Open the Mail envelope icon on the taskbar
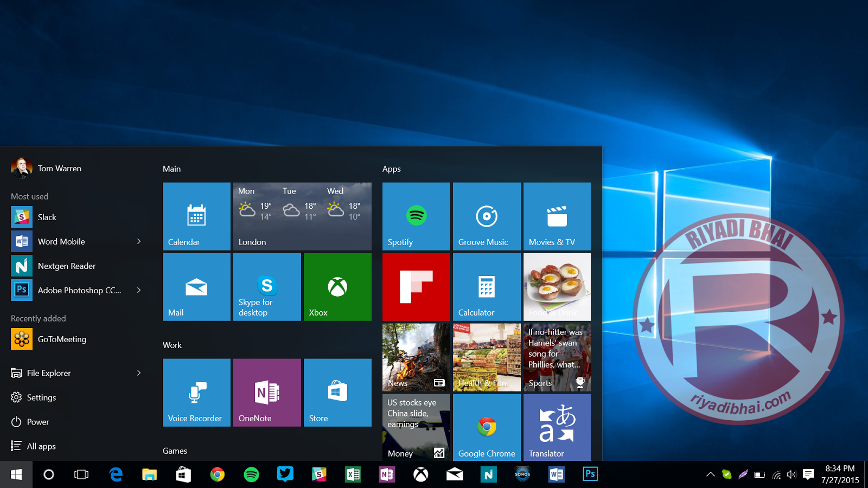868x488 pixels. (455, 474)
